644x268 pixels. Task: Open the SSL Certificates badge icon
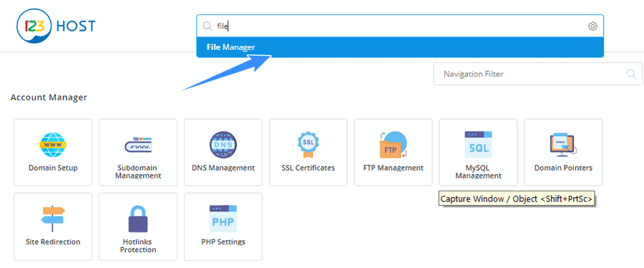coord(308,145)
